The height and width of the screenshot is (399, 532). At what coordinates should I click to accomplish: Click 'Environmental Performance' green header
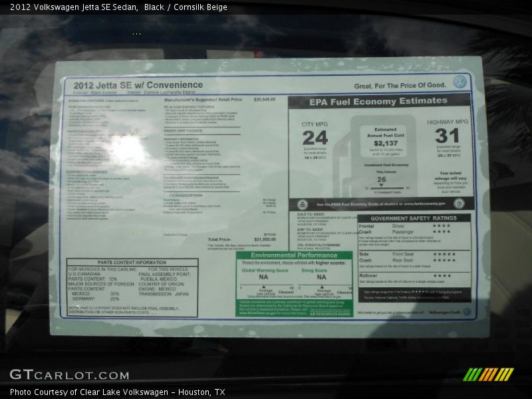coord(294,255)
